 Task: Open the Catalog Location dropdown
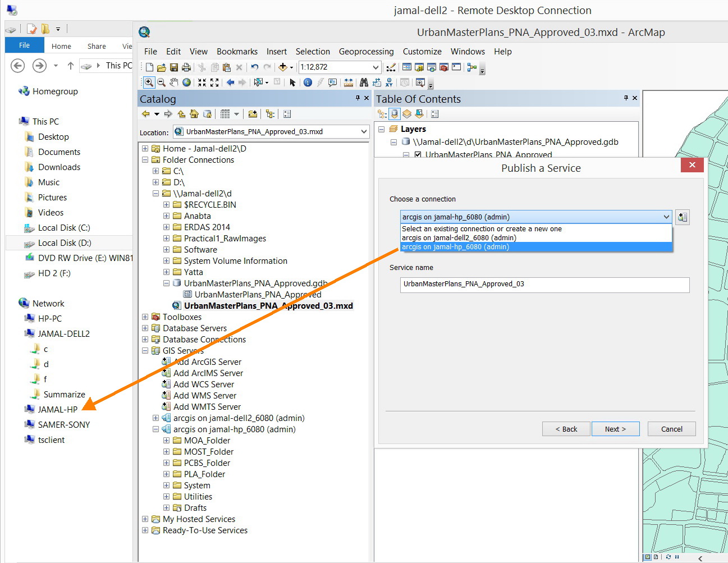tap(364, 131)
